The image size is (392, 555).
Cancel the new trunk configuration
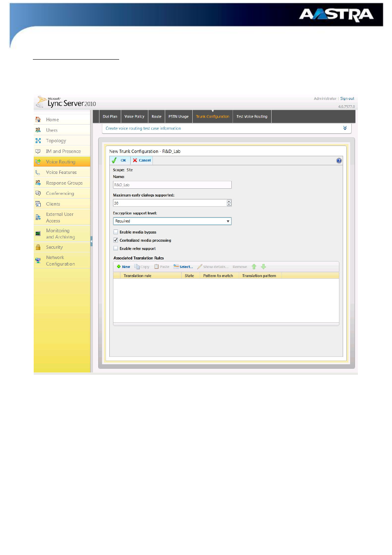coord(142,160)
